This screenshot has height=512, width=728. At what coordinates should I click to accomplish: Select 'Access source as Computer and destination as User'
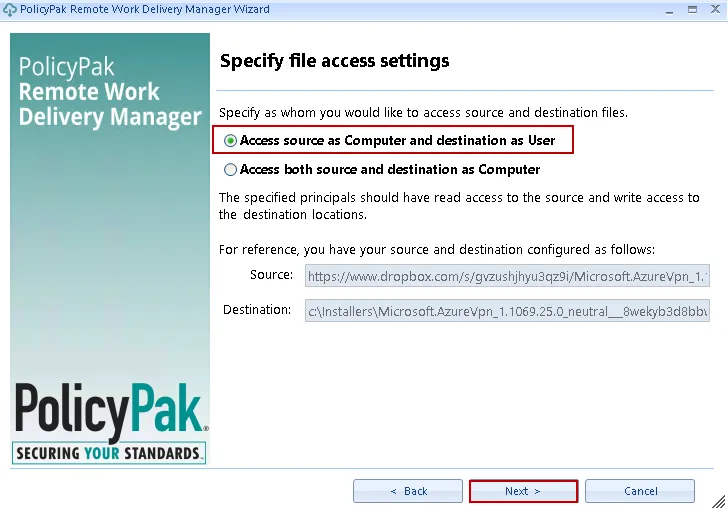231,141
